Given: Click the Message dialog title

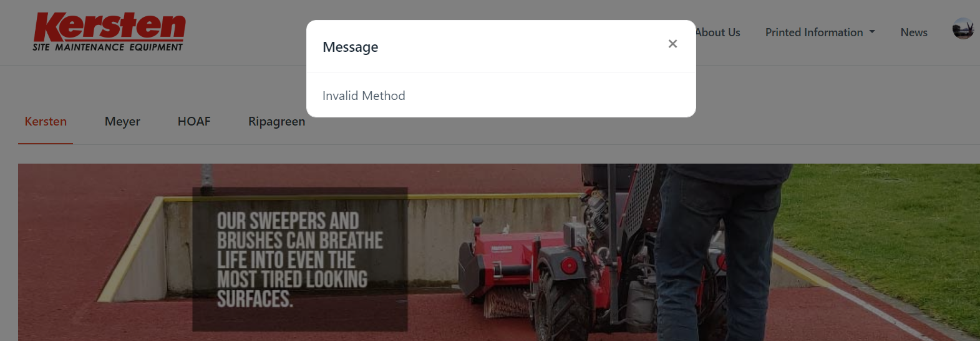Looking at the screenshot, I should 351,47.
